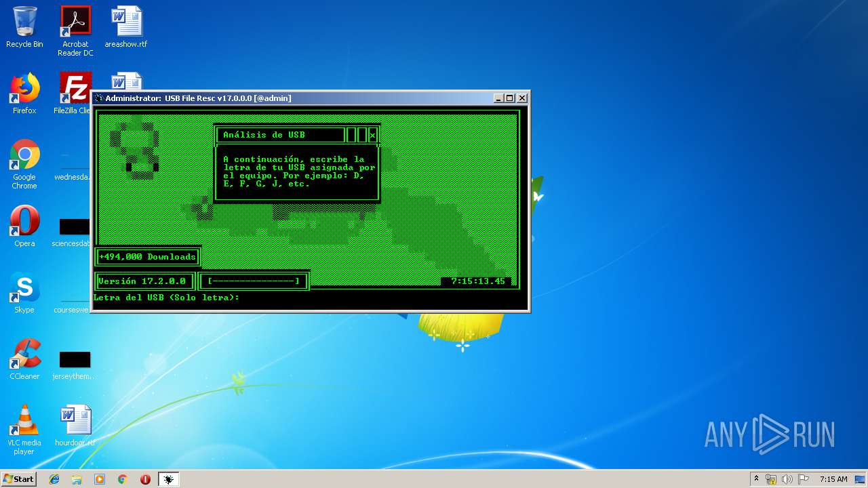The height and width of the screenshot is (488, 868).
Task: Select USB File Resc taskbar button
Action: click(x=168, y=479)
